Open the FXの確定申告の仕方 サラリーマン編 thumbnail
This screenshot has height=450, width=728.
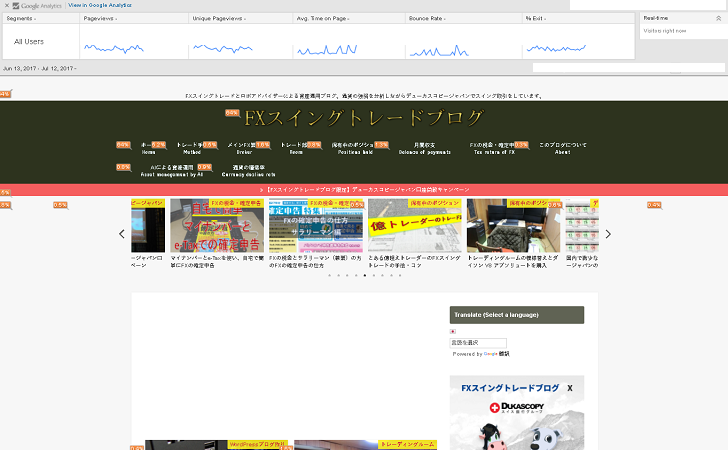coord(316,226)
